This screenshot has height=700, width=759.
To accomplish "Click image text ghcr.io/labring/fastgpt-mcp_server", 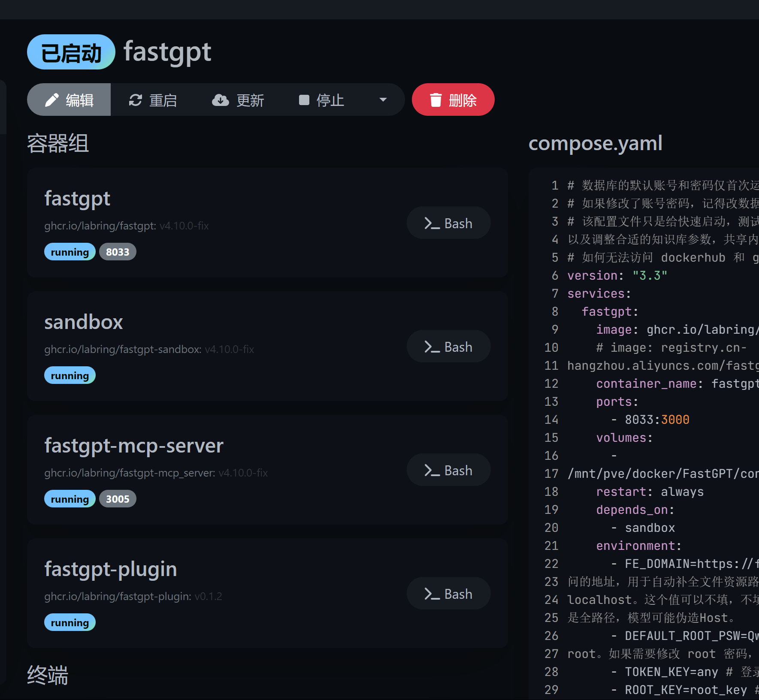I will pyautogui.click(x=130, y=473).
